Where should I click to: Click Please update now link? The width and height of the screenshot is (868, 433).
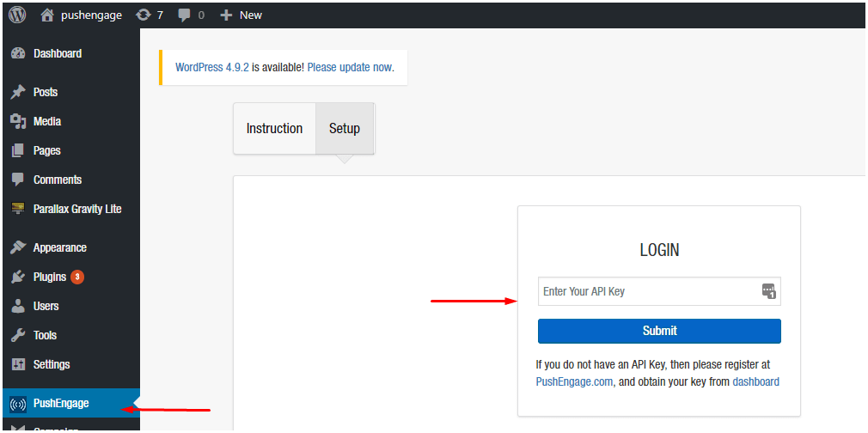tap(349, 68)
